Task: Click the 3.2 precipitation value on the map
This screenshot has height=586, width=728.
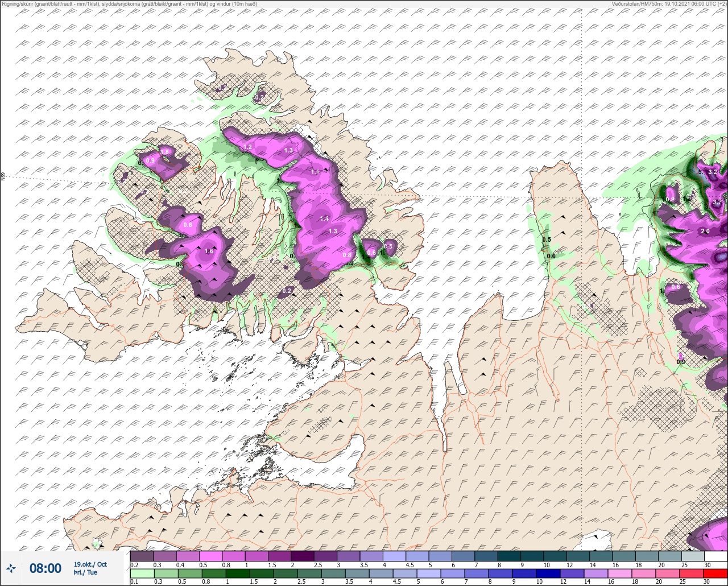Action: [x=712, y=172]
